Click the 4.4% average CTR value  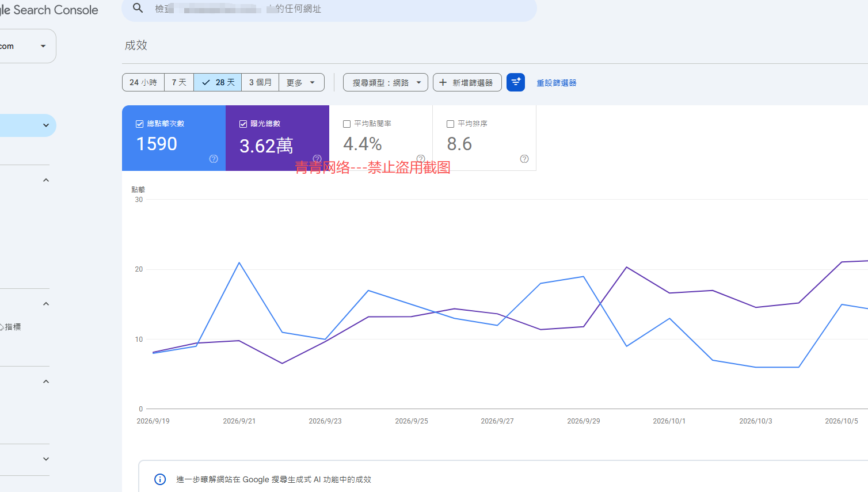click(363, 144)
